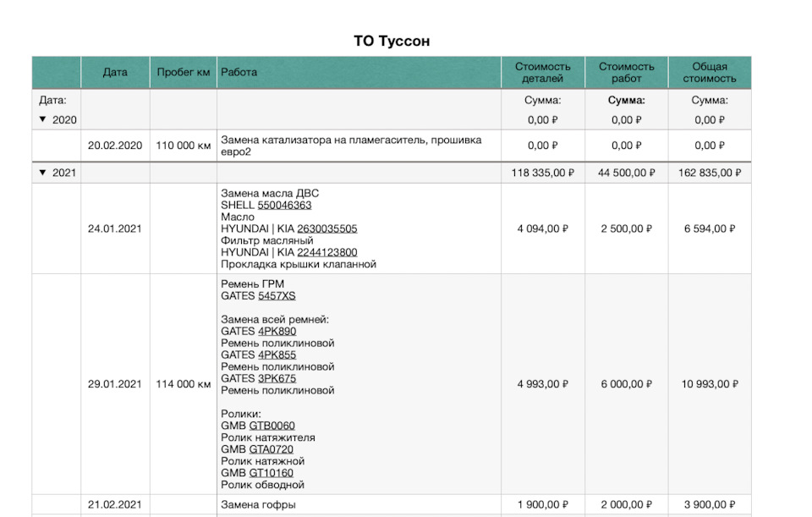
Task: Select the mileage cell 114 000 км
Action: point(184,384)
